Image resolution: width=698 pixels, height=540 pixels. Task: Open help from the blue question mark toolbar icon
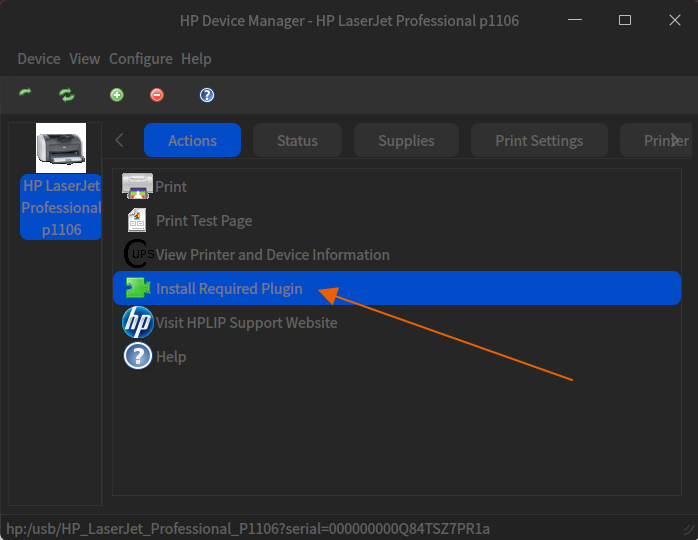point(207,95)
